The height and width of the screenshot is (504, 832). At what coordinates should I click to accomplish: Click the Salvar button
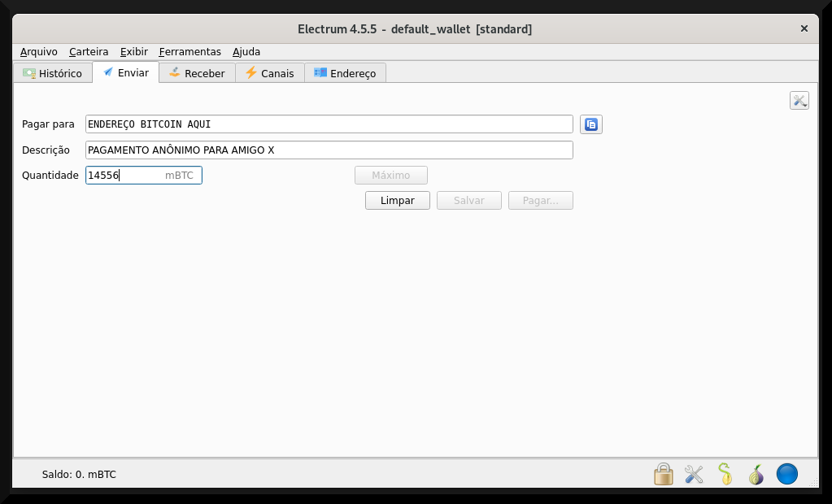pyautogui.click(x=469, y=201)
